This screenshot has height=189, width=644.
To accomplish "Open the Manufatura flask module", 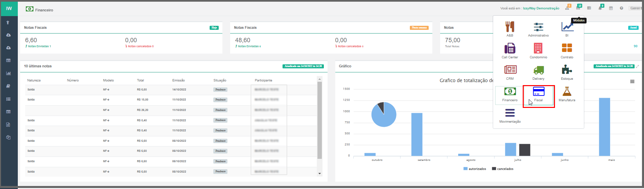I will tap(567, 94).
